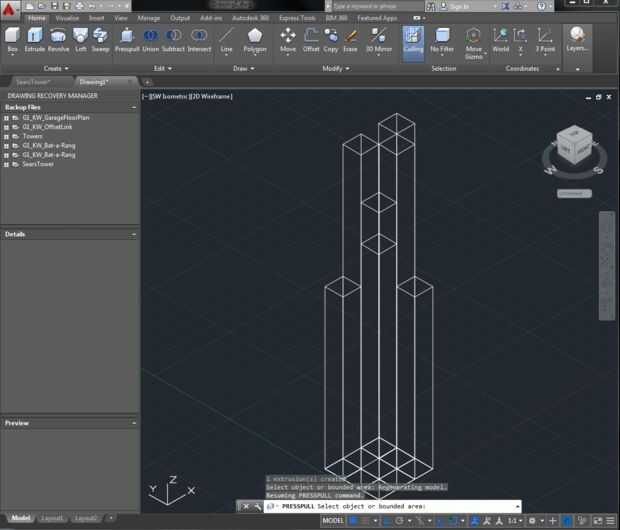Viewport: 620px width, 530px height.
Task: Activate the Presspull tool
Action: [127, 40]
